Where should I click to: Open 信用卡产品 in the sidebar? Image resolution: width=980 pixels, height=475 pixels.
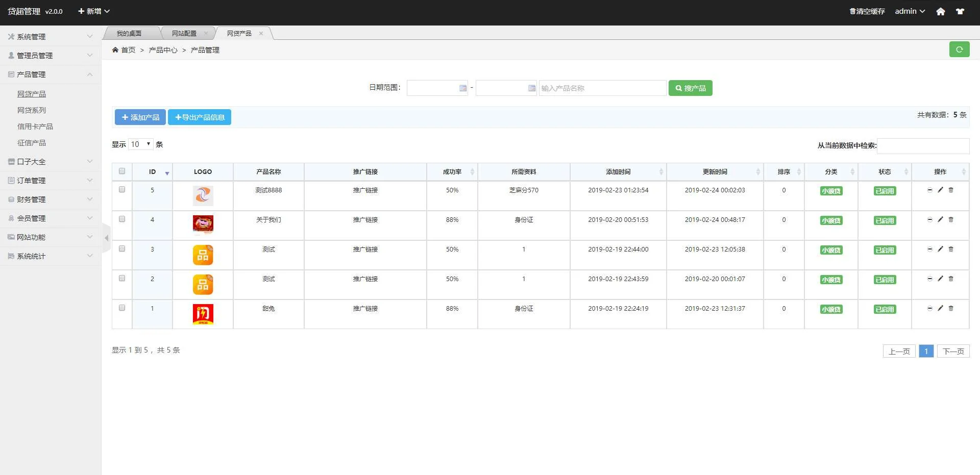pos(35,127)
